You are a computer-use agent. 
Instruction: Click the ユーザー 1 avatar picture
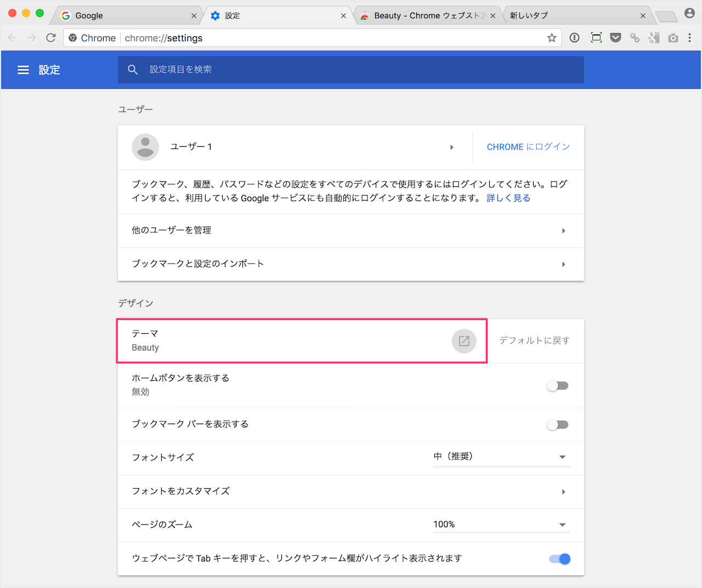[x=145, y=147]
